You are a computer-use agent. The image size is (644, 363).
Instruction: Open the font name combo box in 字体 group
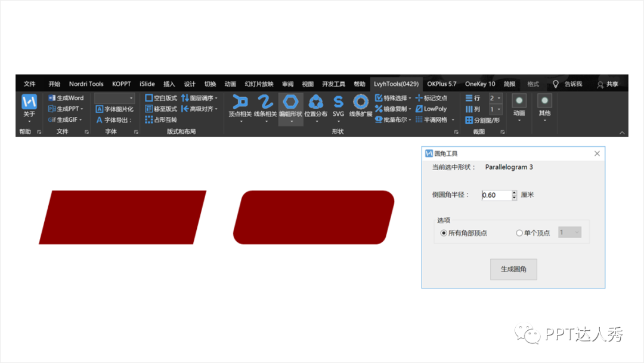pos(114,98)
